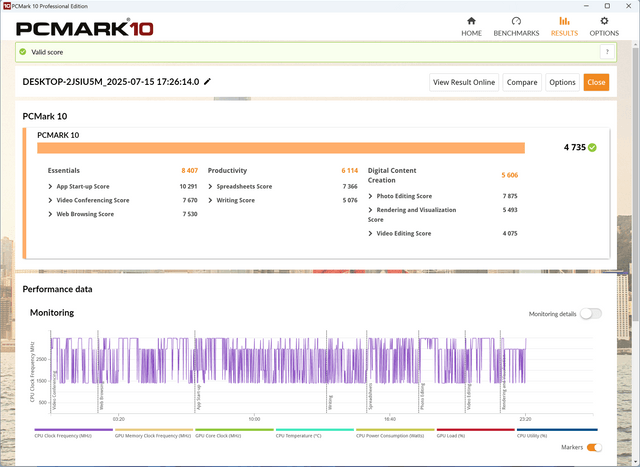
Task: Toggle the Monitoring details switch
Action: [x=591, y=314]
